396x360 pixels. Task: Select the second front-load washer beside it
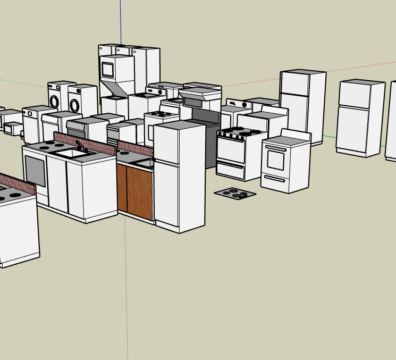82,100
